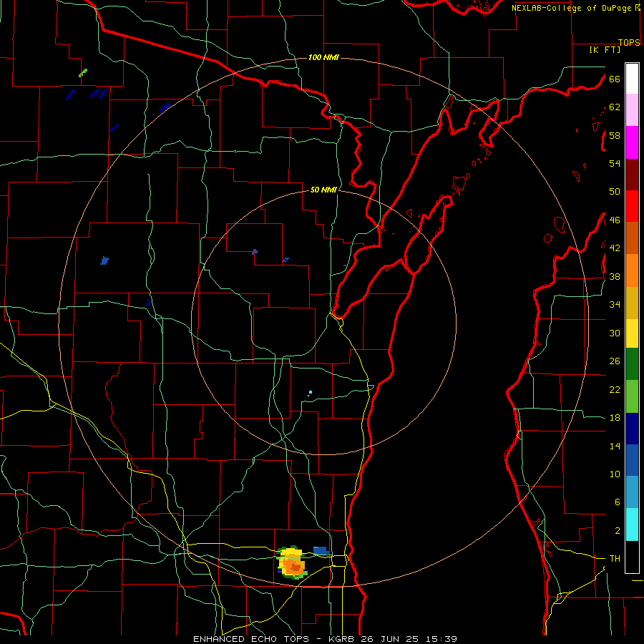Click the 'TH' legend label
Screen dimensions: 644x644
point(615,559)
